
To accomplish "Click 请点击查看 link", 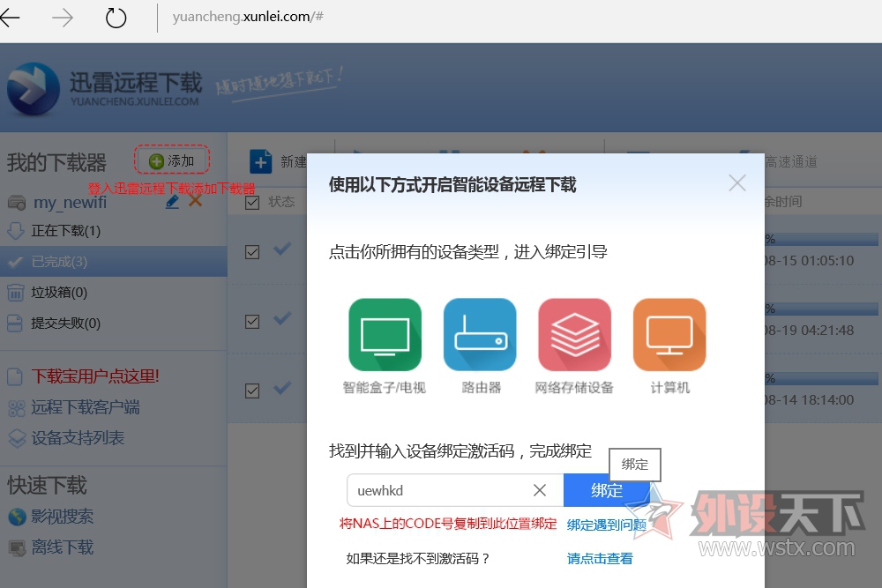I will click(x=600, y=559).
